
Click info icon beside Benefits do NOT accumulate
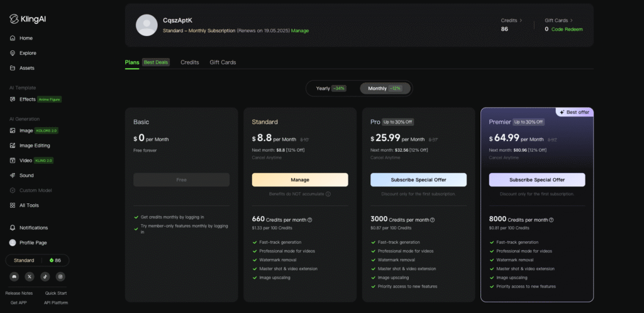(x=328, y=194)
